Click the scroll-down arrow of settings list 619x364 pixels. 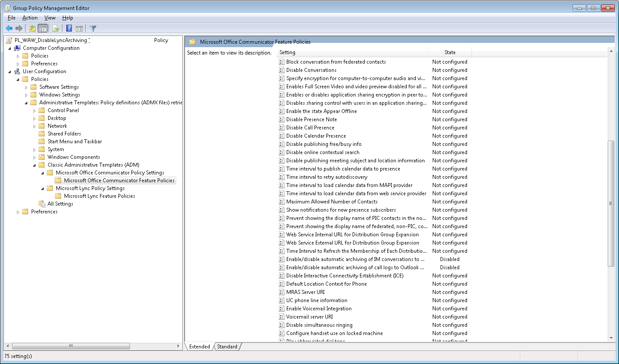pos(611,338)
